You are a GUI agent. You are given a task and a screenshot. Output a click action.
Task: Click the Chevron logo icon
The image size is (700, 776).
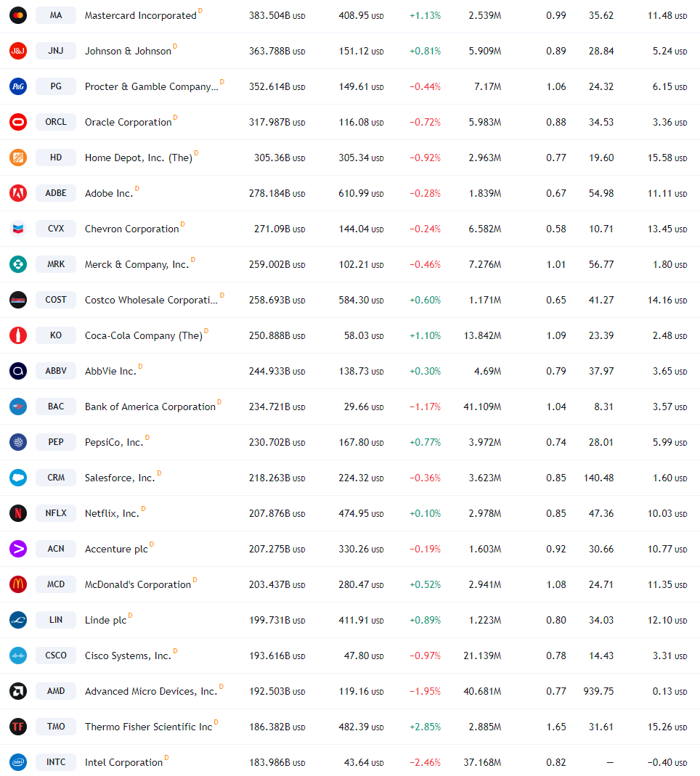pyautogui.click(x=18, y=229)
